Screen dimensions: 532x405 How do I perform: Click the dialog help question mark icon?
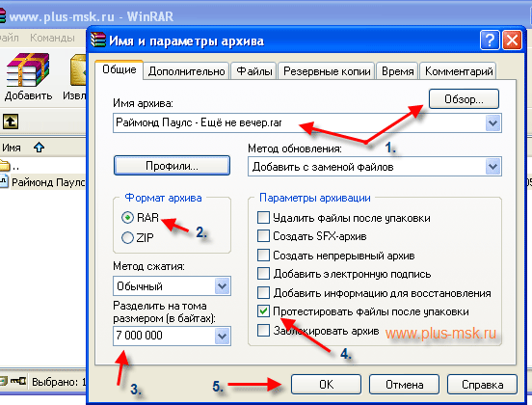click(x=490, y=40)
